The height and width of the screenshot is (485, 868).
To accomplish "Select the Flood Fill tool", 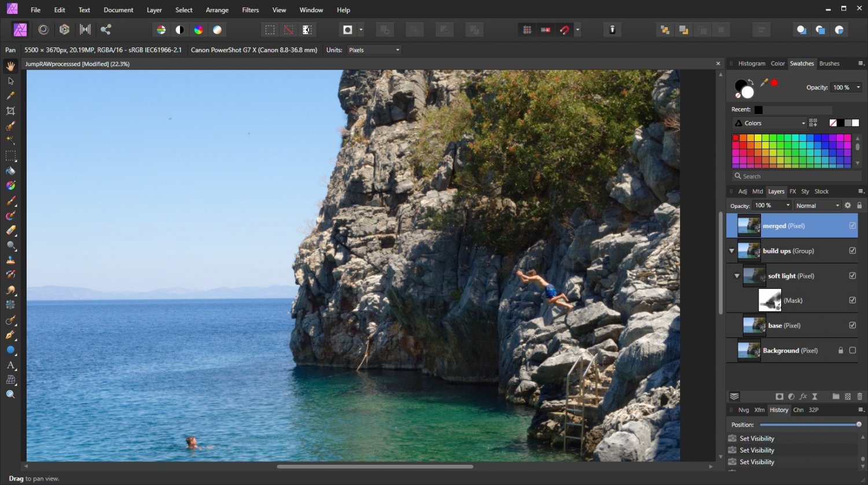I will tap(10, 171).
